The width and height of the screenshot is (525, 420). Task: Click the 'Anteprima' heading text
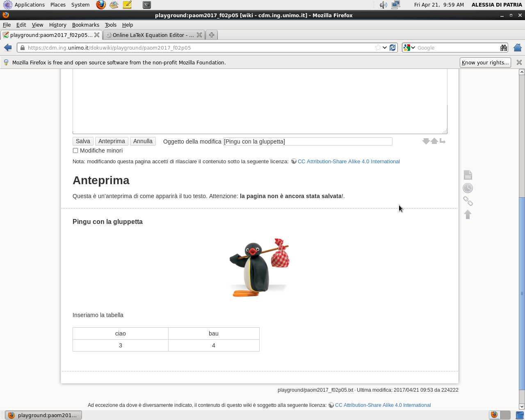coord(101,180)
